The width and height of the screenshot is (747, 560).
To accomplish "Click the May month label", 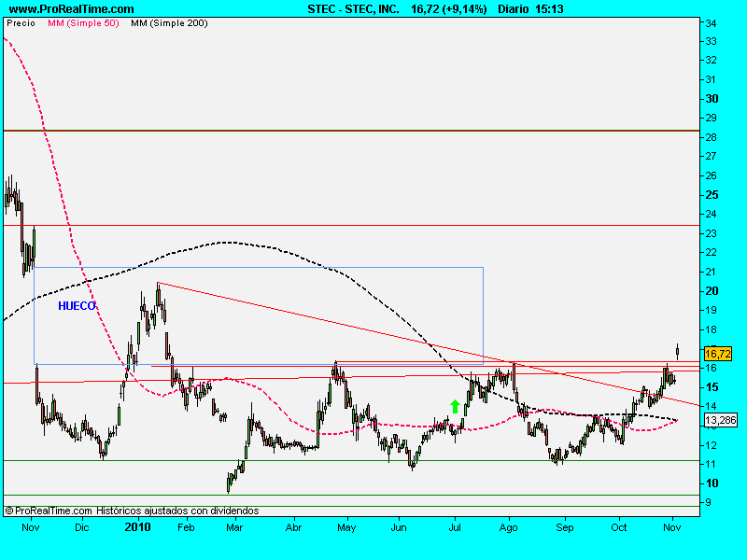I will 346,527.
